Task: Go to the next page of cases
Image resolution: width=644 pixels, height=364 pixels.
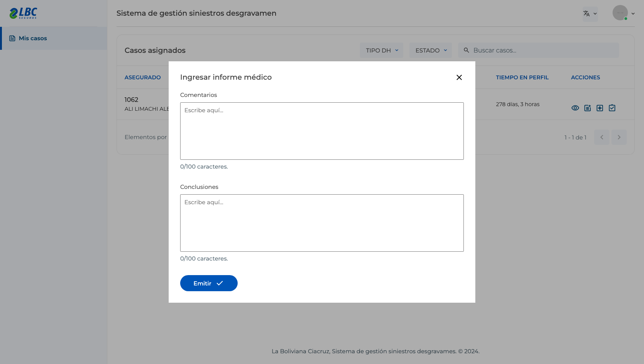Action: tap(619, 137)
